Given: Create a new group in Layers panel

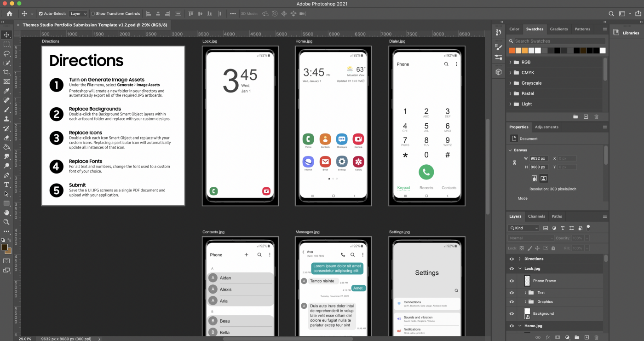Looking at the screenshot, I should coord(577,337).
